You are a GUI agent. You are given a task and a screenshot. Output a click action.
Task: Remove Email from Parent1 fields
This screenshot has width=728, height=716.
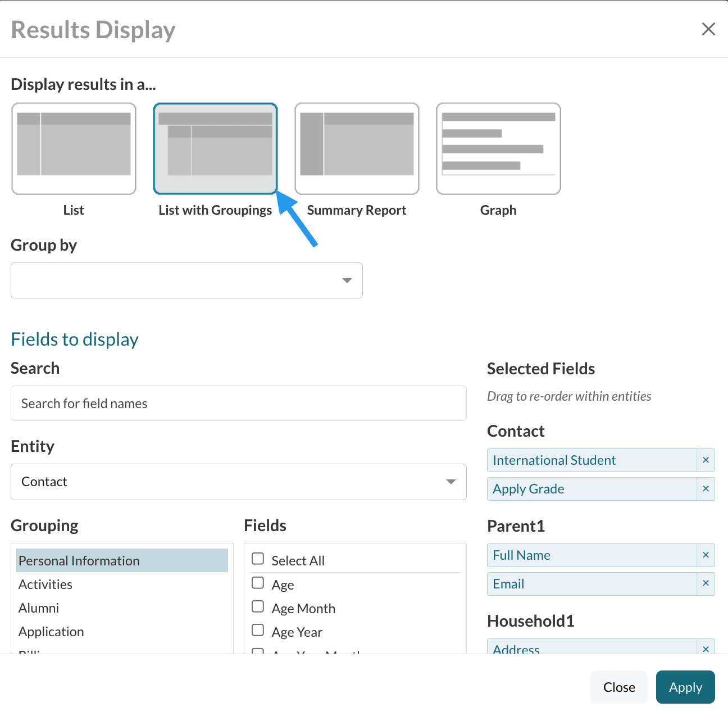pos(706,584)
